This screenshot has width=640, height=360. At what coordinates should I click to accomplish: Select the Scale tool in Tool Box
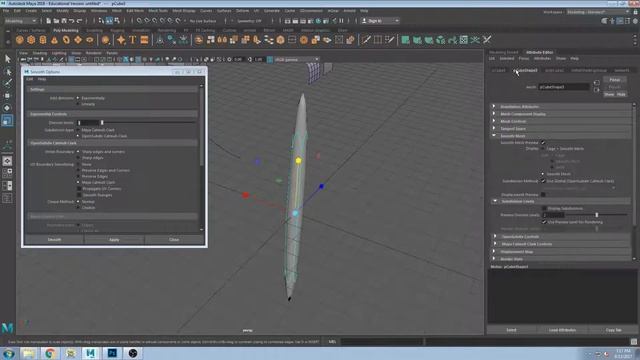click(7, 121)
